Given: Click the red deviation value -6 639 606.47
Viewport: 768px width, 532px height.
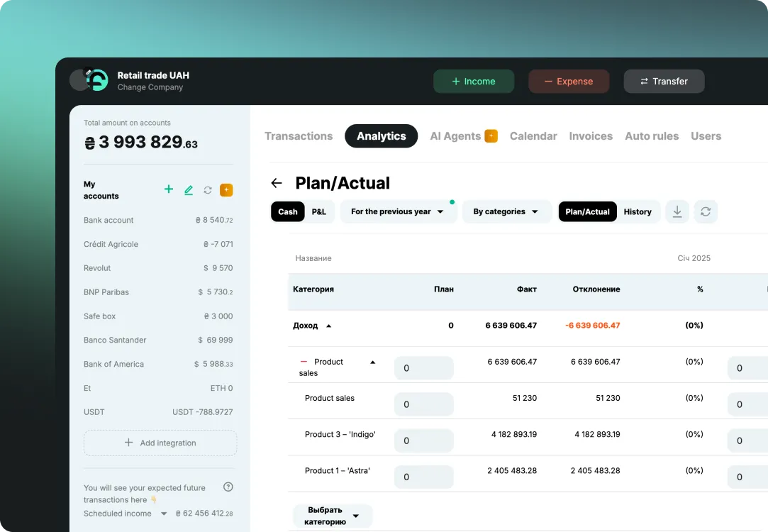Looking at the screenshot, I should 593,326.
